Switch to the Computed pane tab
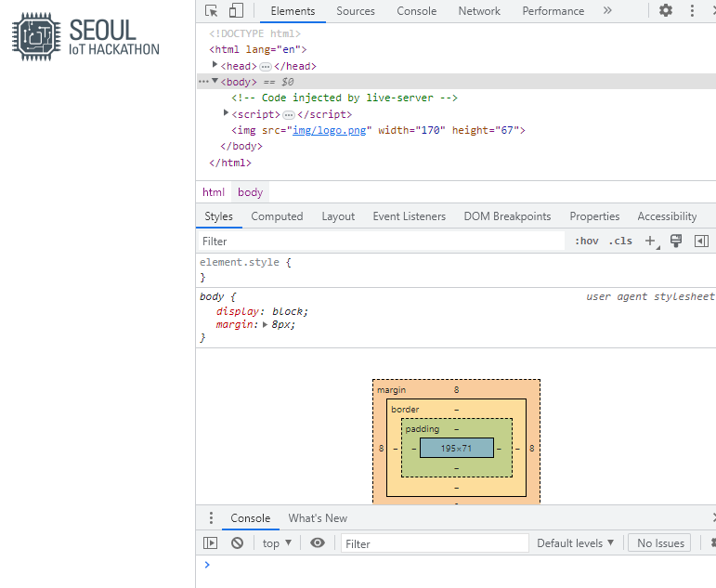The height and width of the screenshot is (588, 716). (x=277, y=216)
